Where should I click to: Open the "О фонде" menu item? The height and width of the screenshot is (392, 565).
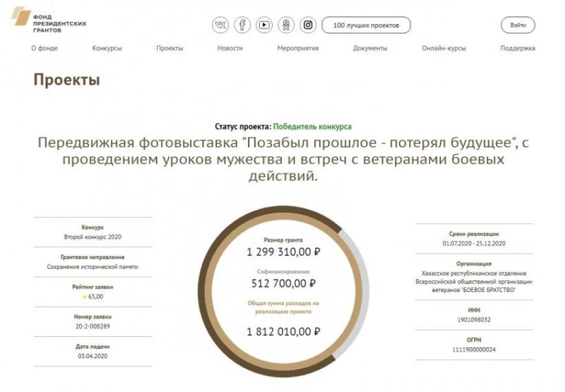44,49
